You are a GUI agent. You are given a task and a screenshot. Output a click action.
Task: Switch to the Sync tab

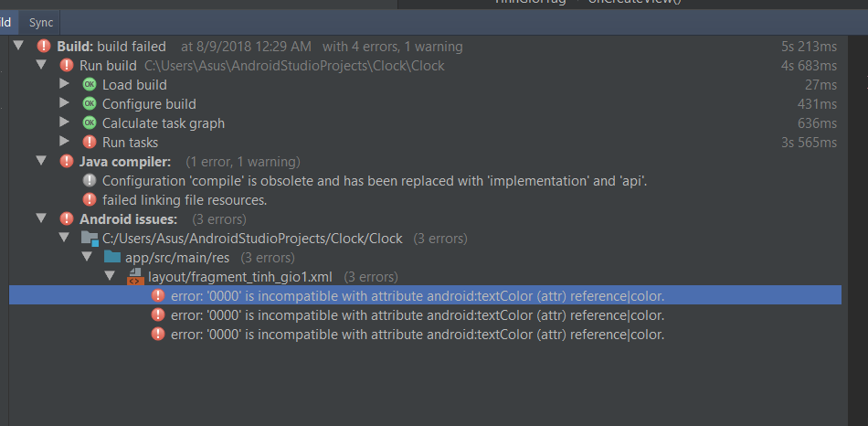[41, 21]
